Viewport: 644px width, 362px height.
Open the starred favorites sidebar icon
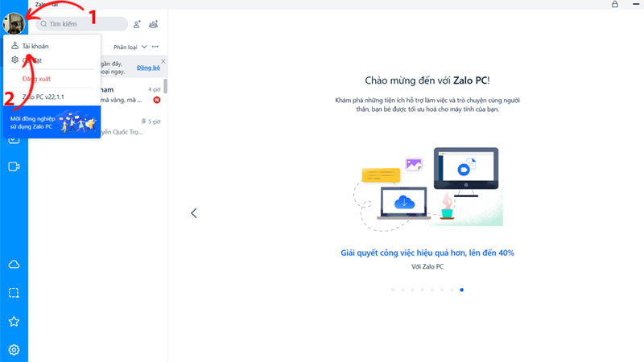14,321
